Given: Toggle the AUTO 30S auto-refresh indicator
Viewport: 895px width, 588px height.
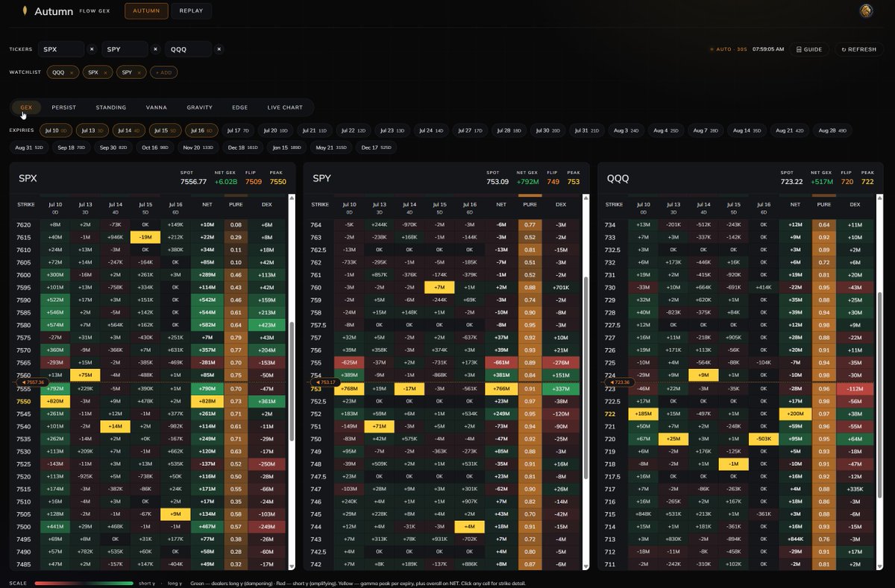Looking at the screenshot, I should tap(728, 49).
